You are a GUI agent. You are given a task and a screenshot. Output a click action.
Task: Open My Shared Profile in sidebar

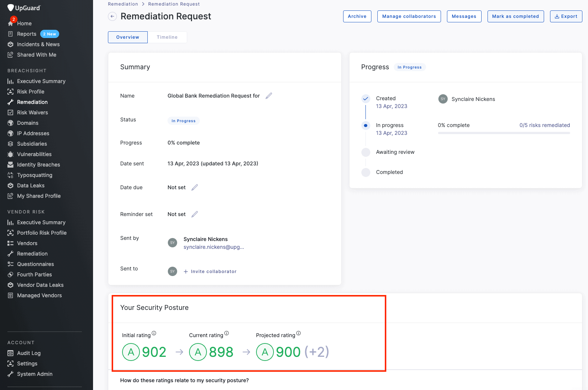click(x=39, y=196)
